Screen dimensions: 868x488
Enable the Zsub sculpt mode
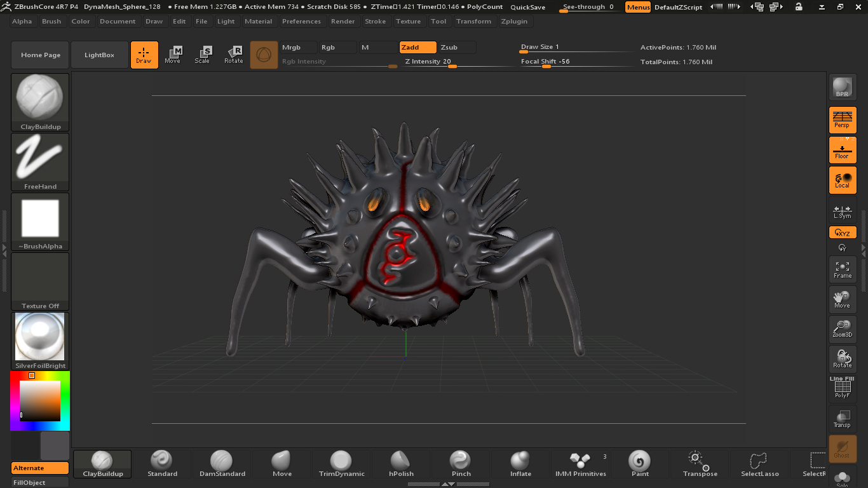coord(456,48)
